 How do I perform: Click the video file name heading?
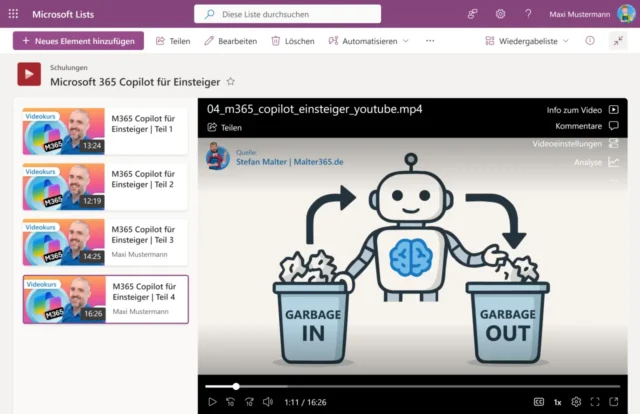point(315,109)
